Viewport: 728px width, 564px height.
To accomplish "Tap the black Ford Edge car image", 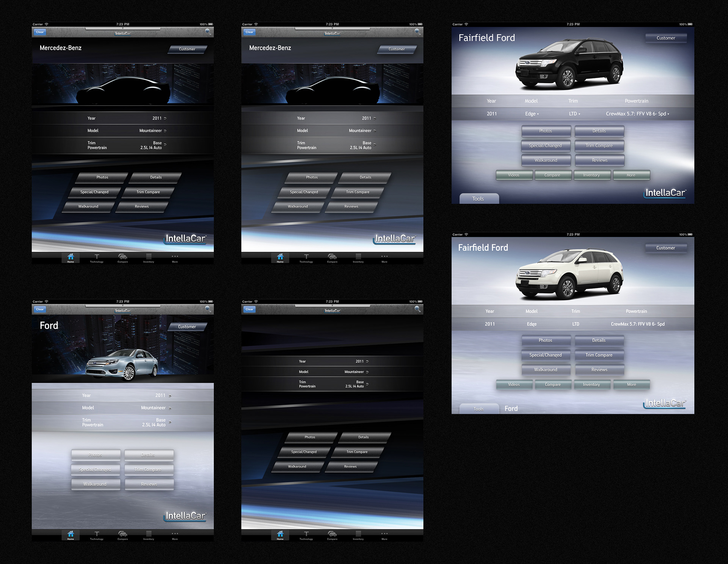I will pyautogui.click(x=569, y=63).
